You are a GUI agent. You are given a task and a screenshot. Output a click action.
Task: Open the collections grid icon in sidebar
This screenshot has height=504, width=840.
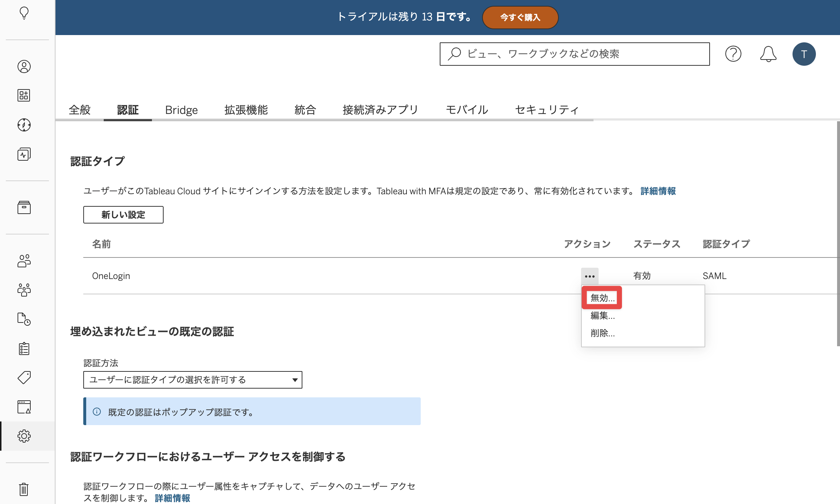pos(24,95)
